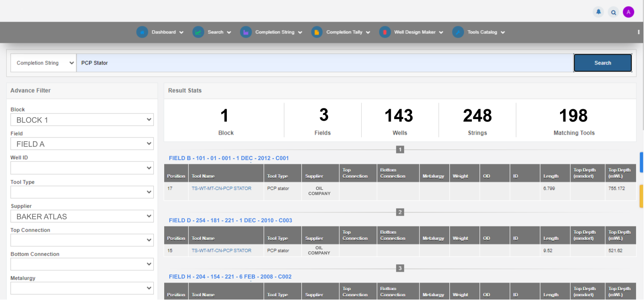Open FIELD B - 101 - 01 - 001 string link
This screenshot has width=644, height=300.
(x=229, y=158)
